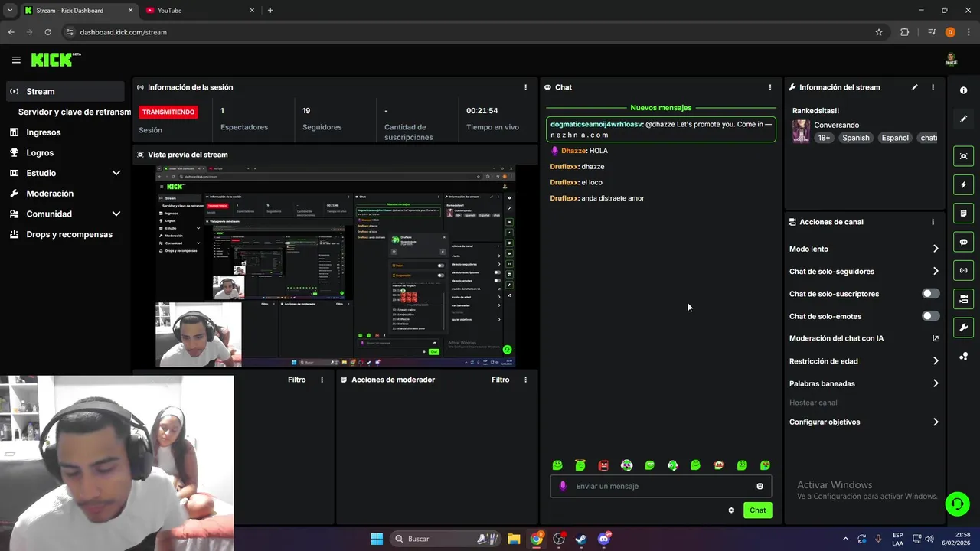Click the three-dots cluster icon in right sidebar
Viewport: 980px width, 551px height.
[x=963, y=357]
